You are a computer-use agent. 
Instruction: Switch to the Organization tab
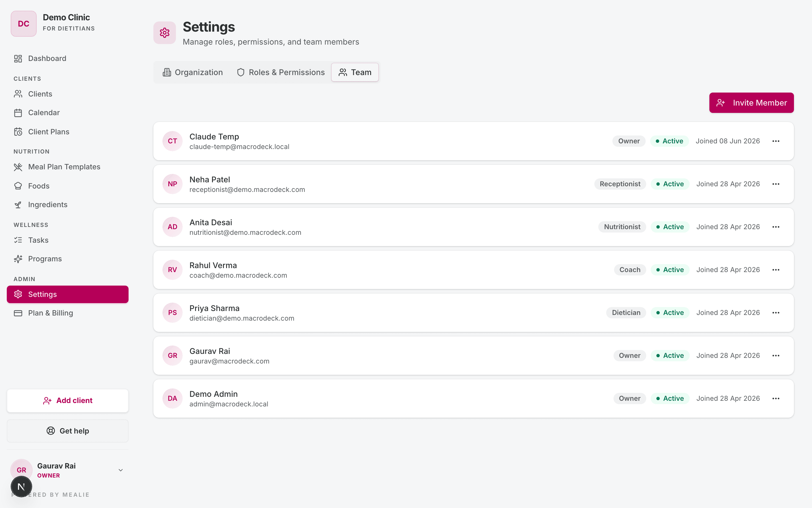(193, 72)
